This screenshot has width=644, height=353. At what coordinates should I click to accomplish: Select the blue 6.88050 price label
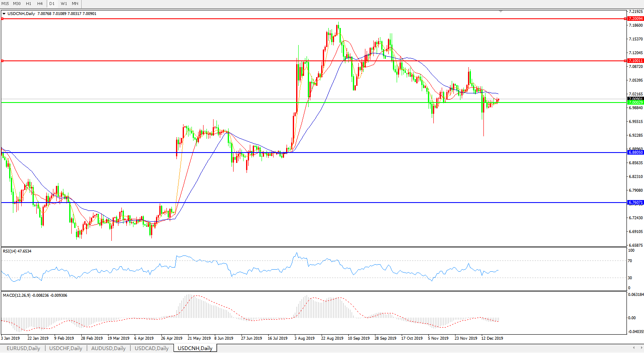[x=636, y=153]
